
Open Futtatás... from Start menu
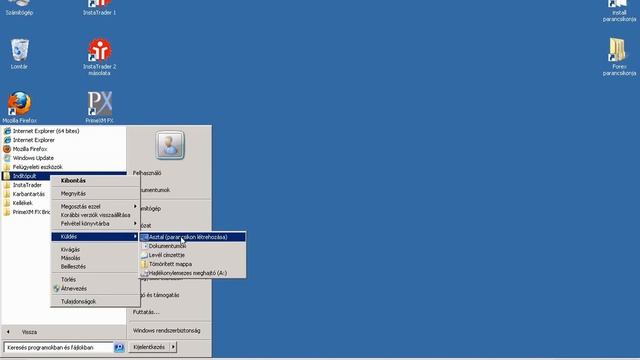[x=146, y=312]
